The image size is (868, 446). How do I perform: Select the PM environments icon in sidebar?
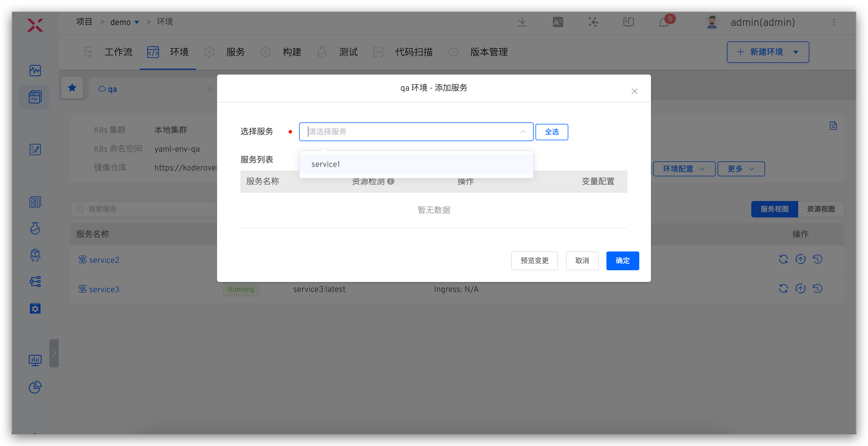[35, 97]
